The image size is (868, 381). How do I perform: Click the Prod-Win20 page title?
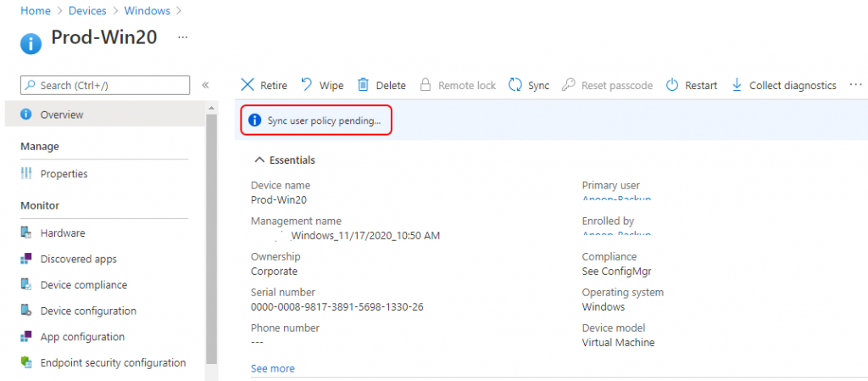click(x=104, y=37)
